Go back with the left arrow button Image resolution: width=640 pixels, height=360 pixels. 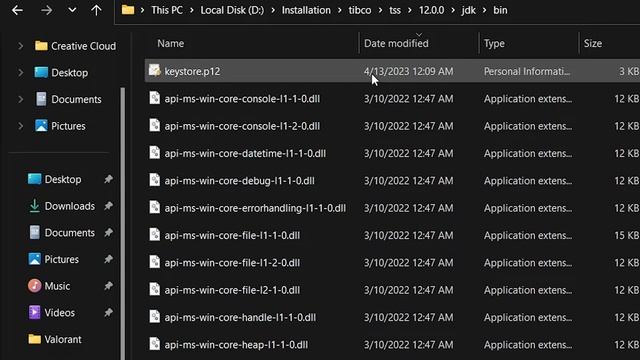(x=17, y=10)
